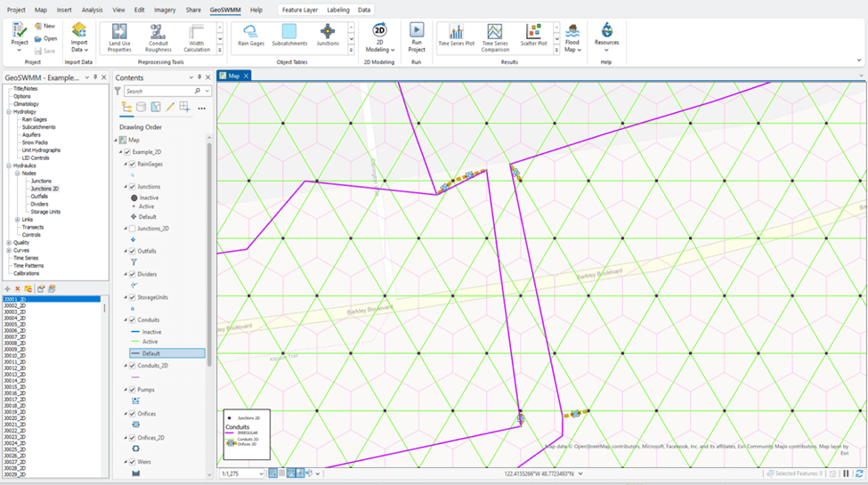Click the Contents panel search field
The height and width of the screenshot is (485, 868).
[x=158, y=91]
